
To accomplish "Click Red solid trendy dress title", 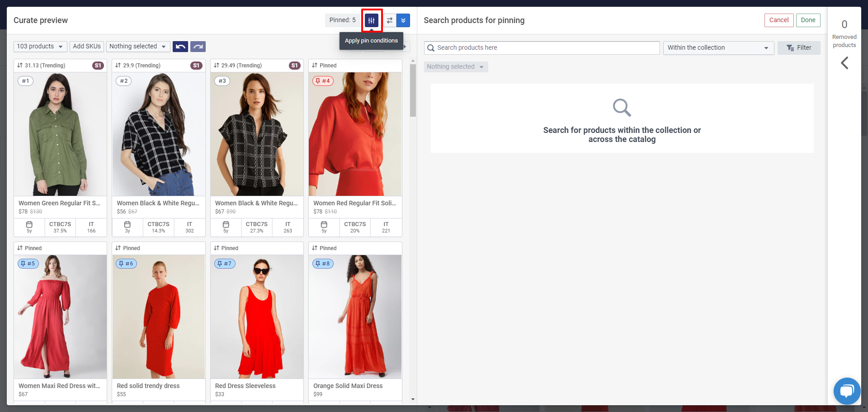I will click(x=148, y=386).
